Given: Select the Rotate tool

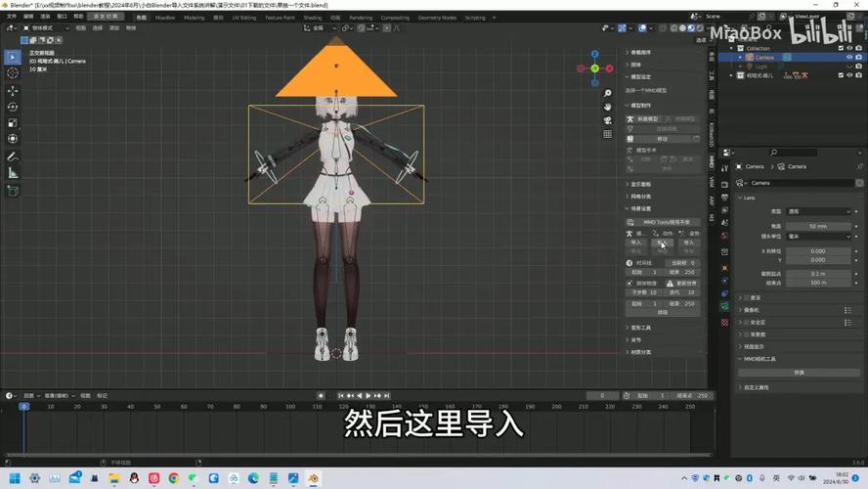Looking at the screenshot, I should click(x=13, y=107).
